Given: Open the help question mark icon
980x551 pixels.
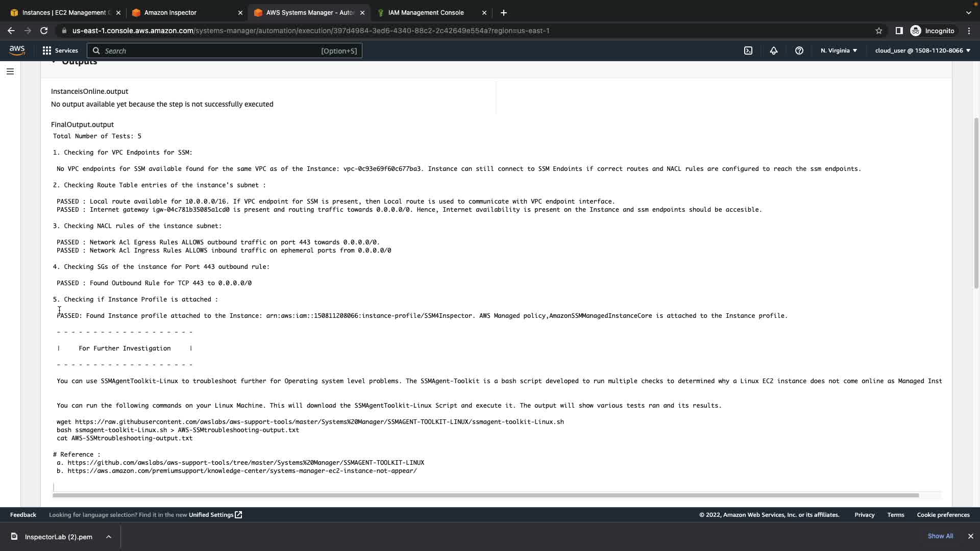Looking at the screenshot, I should point(799,51).
